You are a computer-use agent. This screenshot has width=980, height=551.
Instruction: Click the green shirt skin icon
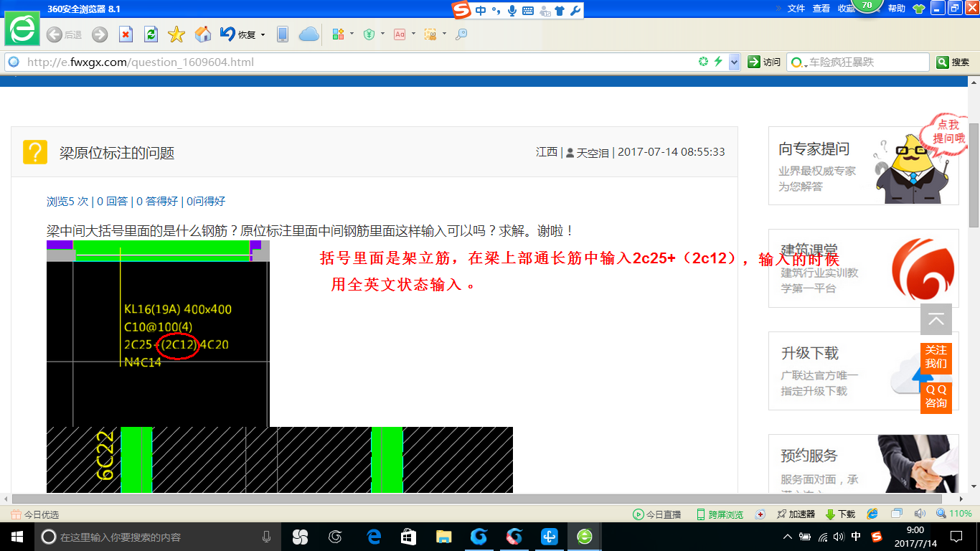click(919, 9)
